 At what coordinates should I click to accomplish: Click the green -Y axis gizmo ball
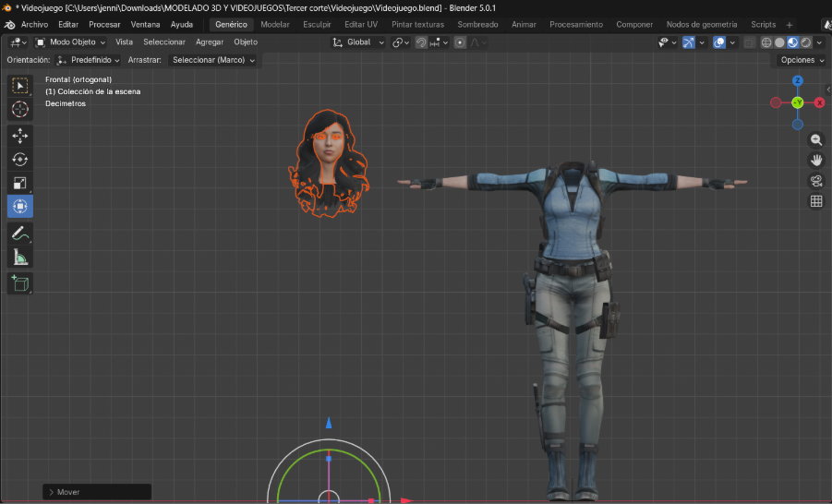point(798,102)
